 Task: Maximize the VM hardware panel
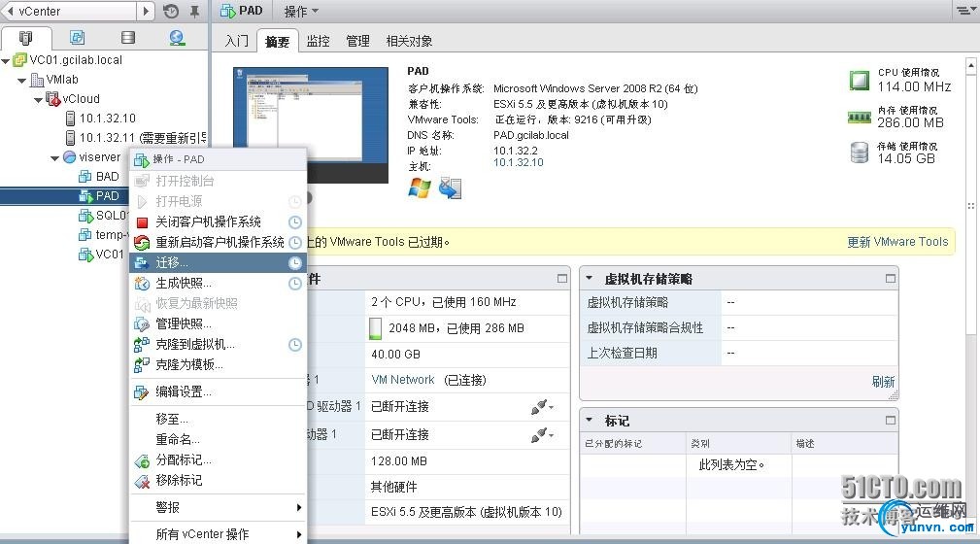(562, 279)
